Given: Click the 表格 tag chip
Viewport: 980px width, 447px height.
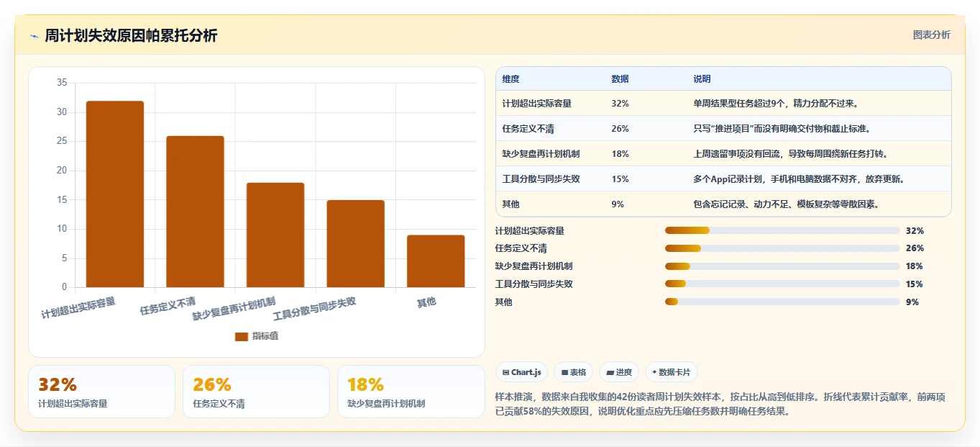Looking at the screenshot, I should [573, 372].
